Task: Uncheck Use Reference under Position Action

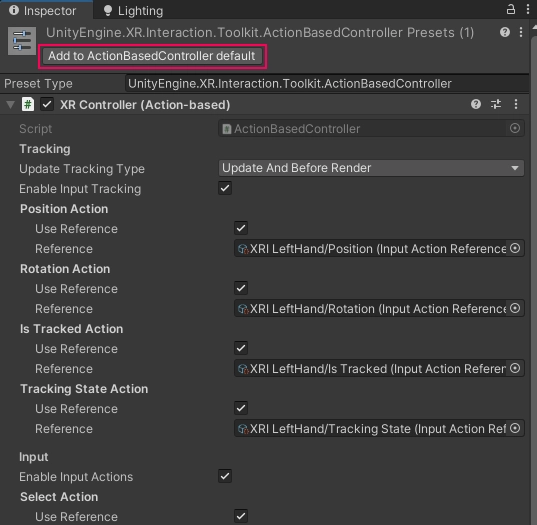Action: pos(241,228)
